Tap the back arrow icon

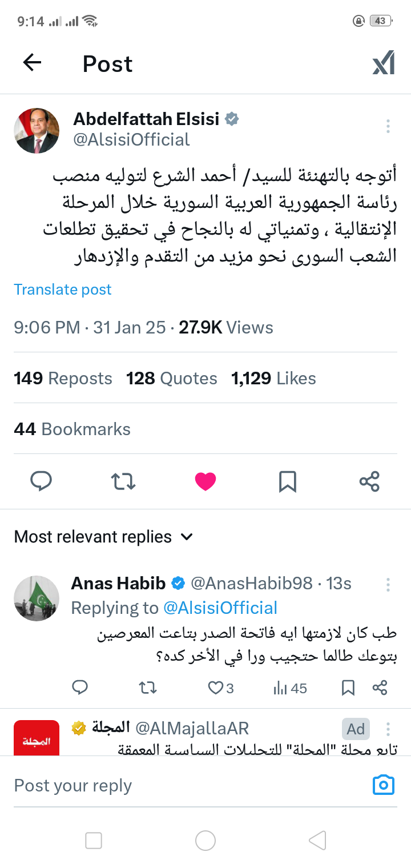[33, 63]
